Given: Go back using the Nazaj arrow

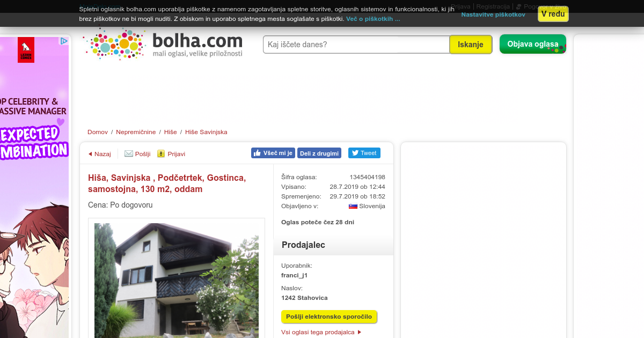Looking at the screenshot, I should pos(99,154).
